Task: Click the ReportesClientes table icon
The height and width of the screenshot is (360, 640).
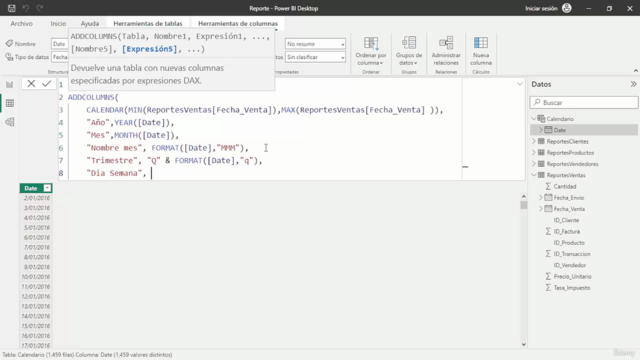Action: 541,141
